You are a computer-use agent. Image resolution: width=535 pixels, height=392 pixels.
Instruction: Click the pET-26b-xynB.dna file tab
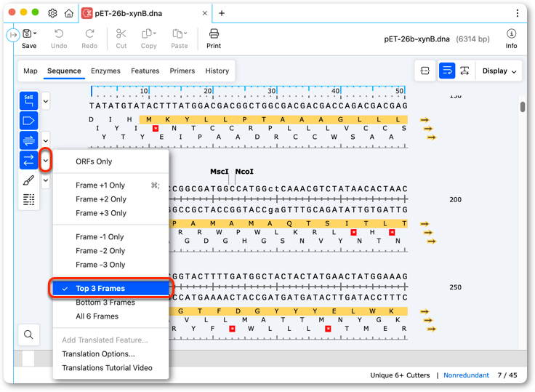[145, 13]
